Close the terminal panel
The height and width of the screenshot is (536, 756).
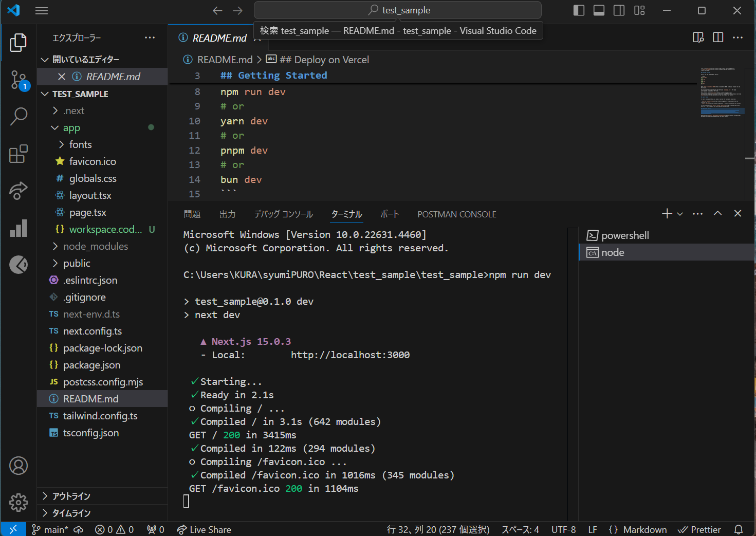click(x=737, y=214)
